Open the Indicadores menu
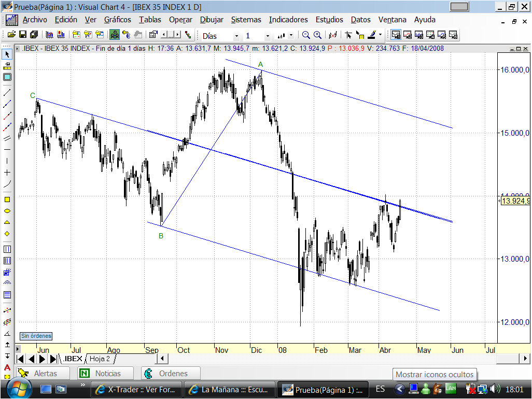This screenshot has width=532, height=399. point(288,20)
